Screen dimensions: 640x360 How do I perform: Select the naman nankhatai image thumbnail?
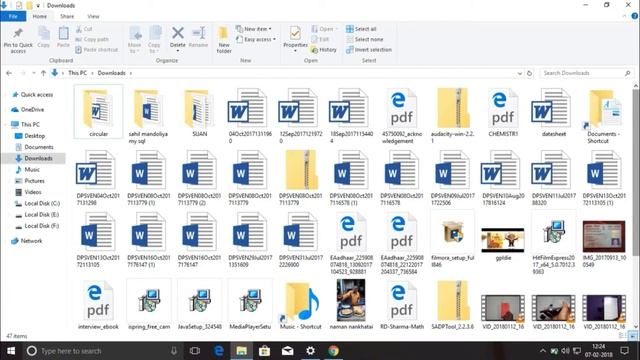coord(351,304)
